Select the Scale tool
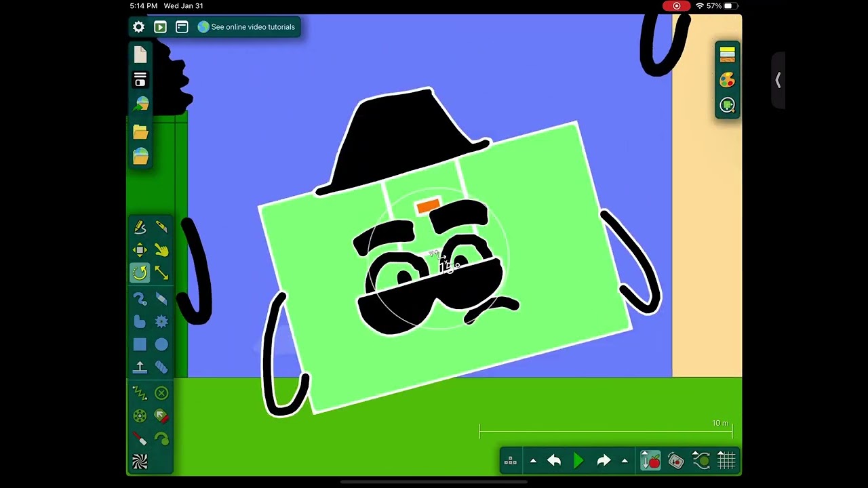Viewport: 868px width, 488px height. coord(161,273)
